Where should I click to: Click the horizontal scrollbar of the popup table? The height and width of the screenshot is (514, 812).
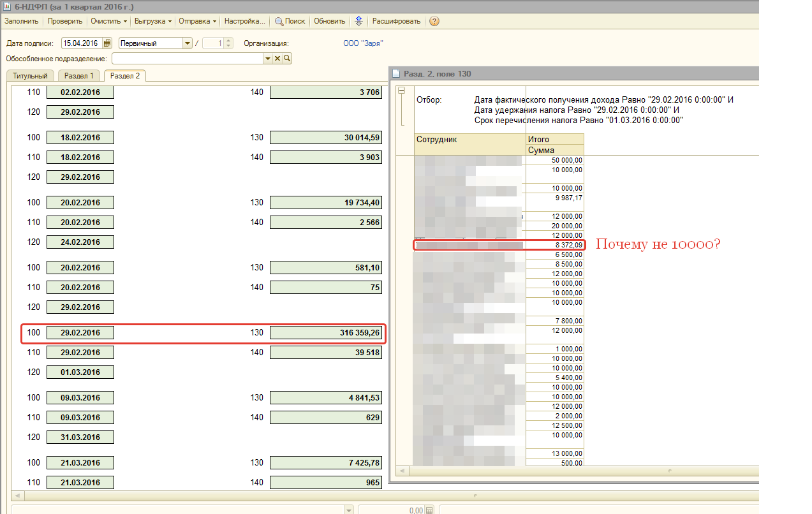tap(574, 471)
